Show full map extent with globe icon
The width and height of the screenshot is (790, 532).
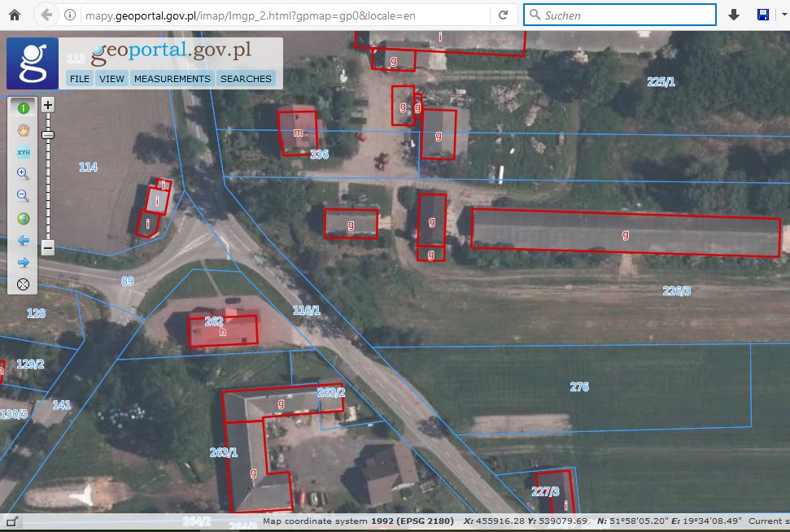point(23,218)
